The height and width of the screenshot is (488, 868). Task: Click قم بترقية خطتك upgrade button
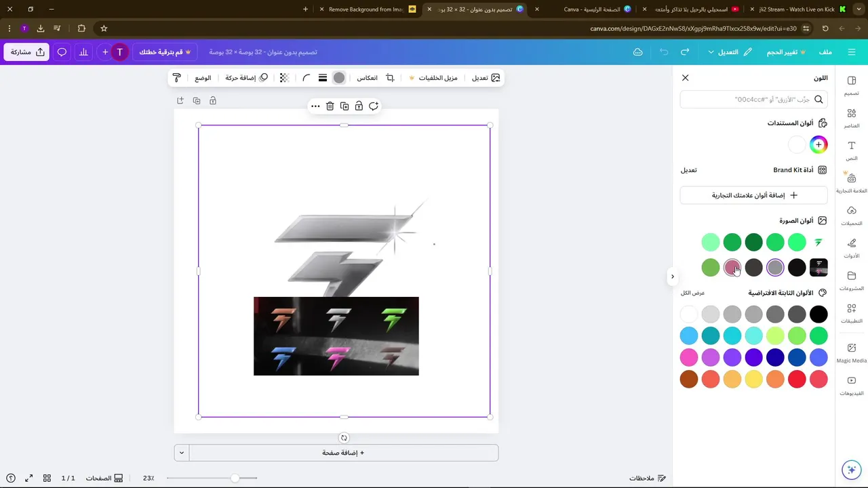point(165,52)
